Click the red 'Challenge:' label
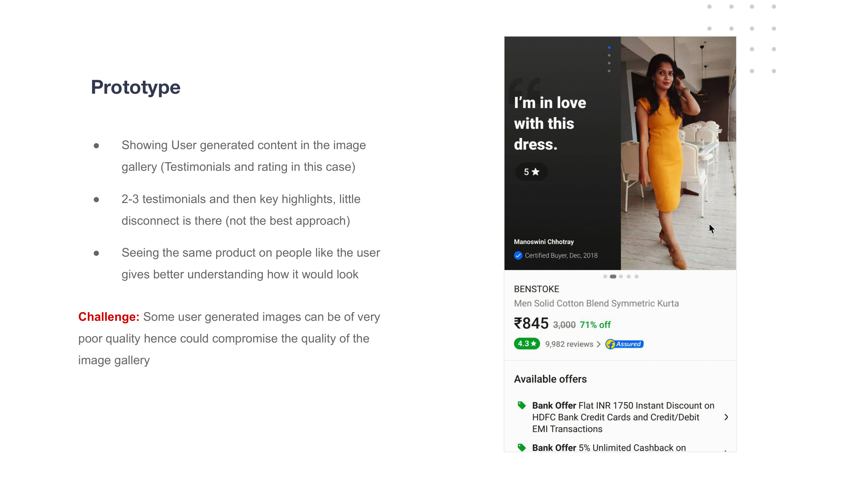The image size is (868, 488). [x=109, y=317]
